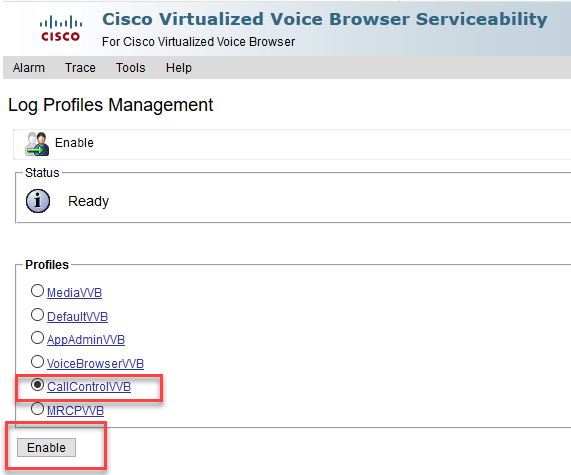The width and height of the screenshot is (571, 475).
Task: Open the Alarm menu
Action: (29, 68)
